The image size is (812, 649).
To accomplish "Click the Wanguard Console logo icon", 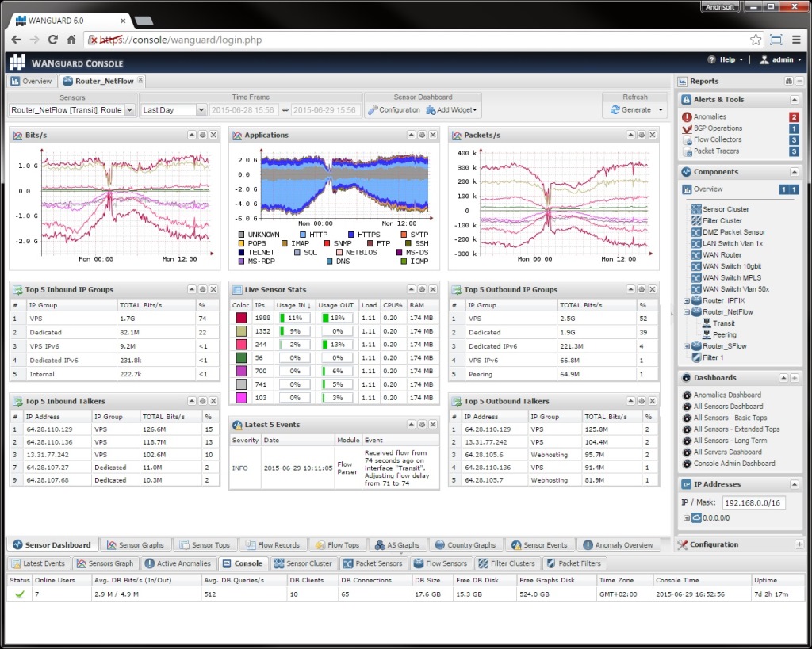I will tap(17, 62).
